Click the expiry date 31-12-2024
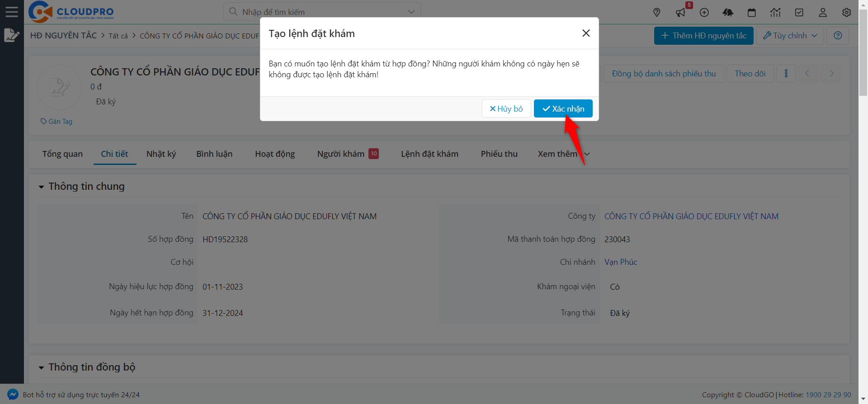The image size is (868, 404). click(222, 313)
